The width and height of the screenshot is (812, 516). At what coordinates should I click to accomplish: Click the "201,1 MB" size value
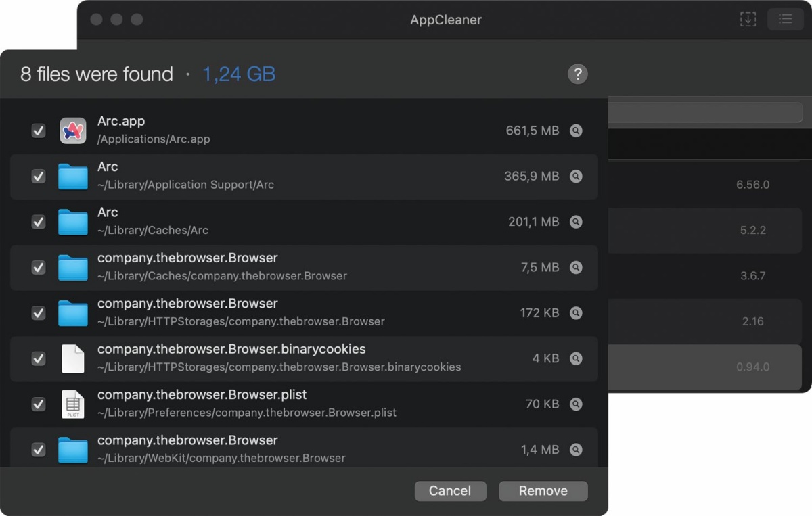tap(534, 222)
